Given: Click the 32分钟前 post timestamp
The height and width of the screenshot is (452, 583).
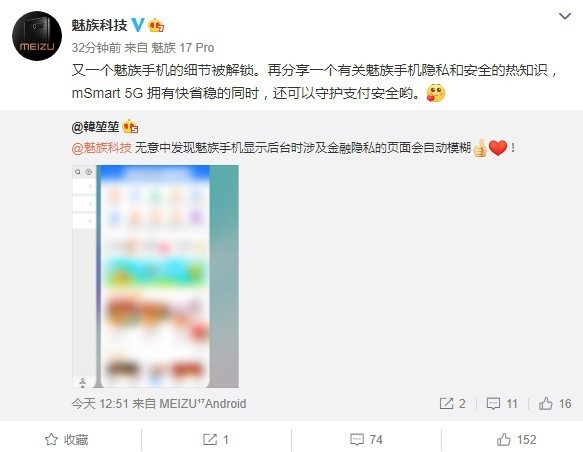Looking at the screenshot, I should pos(96,48).
